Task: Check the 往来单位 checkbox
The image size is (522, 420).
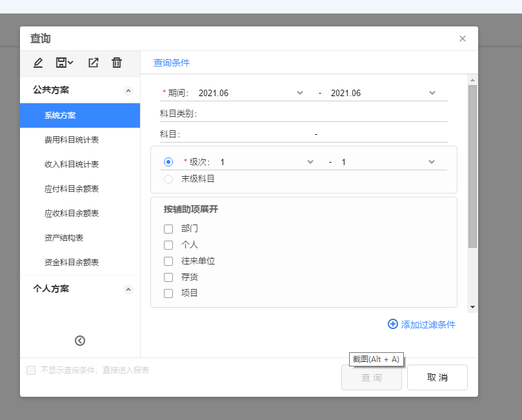Action: tap(168, 261)
